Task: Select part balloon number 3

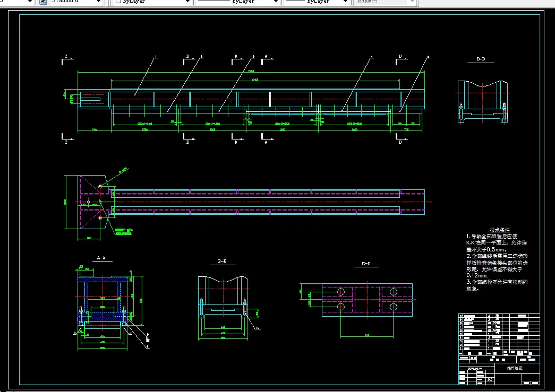Action: [253, 57]
